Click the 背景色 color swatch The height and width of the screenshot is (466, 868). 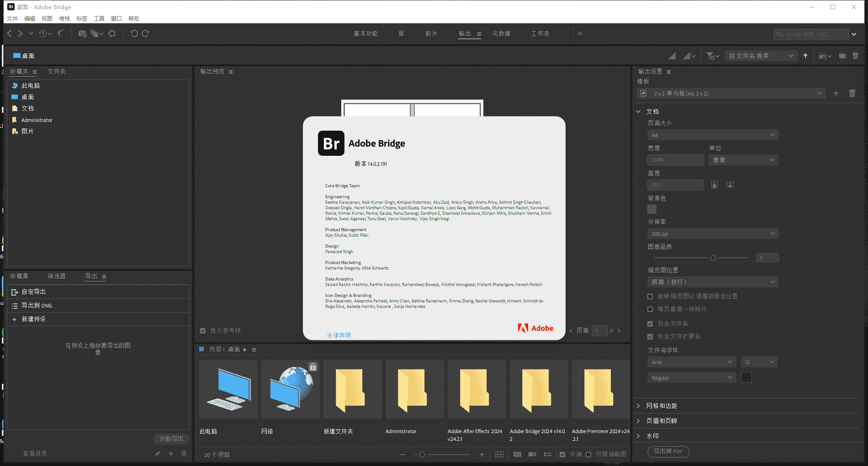tap(652, 209)
